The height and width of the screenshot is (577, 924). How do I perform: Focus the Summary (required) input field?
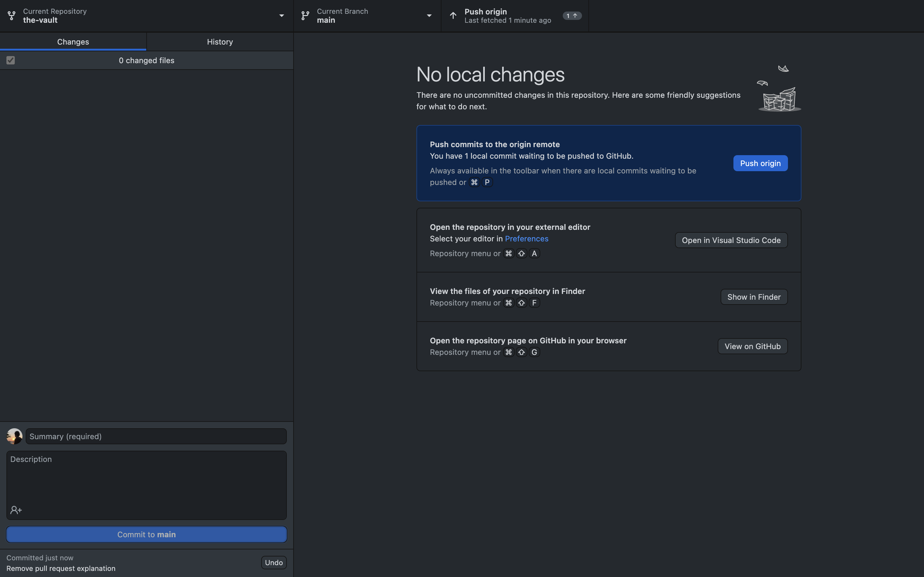click(x=156, y=436)
